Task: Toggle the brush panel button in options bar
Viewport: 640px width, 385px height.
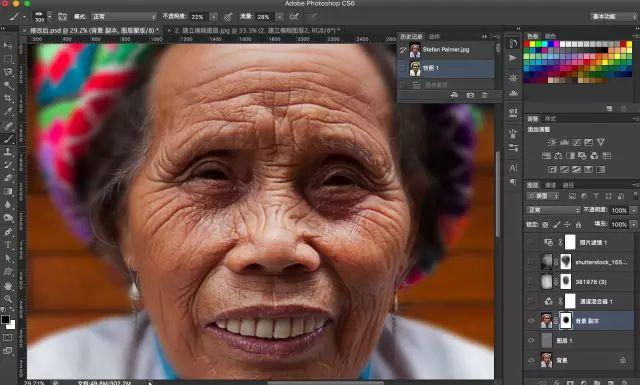Action: [x=62, y=16]
